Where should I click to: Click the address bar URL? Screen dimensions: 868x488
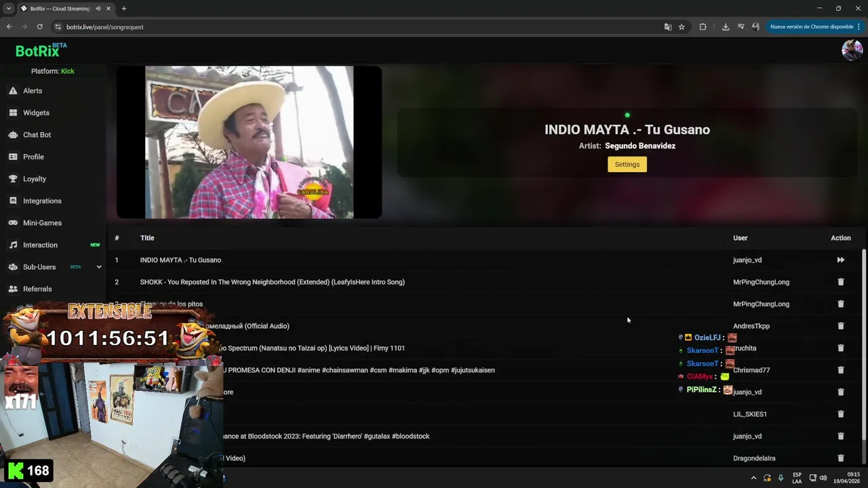pos(105,27)
